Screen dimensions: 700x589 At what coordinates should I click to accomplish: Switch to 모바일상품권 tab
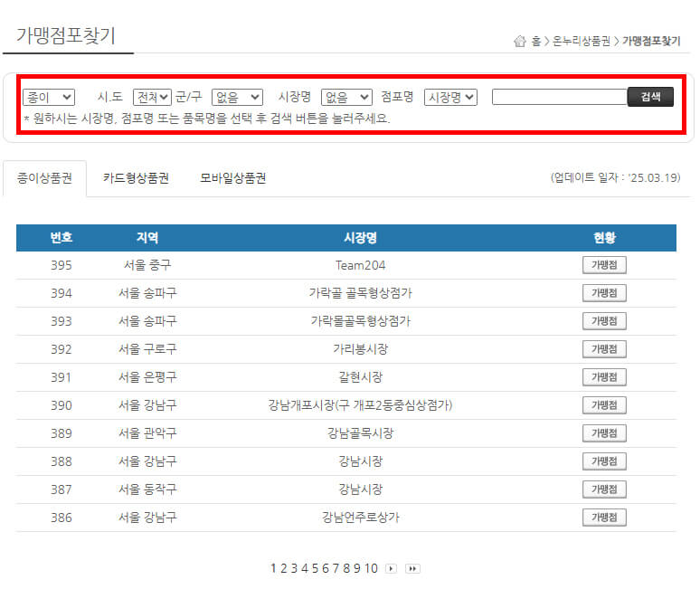coord(232,178)
